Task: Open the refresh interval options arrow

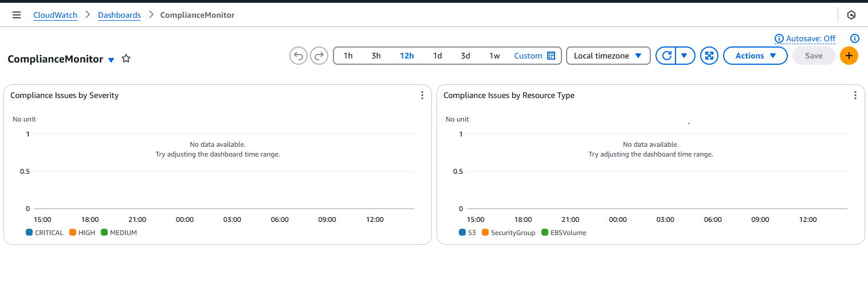Action: 685,56
